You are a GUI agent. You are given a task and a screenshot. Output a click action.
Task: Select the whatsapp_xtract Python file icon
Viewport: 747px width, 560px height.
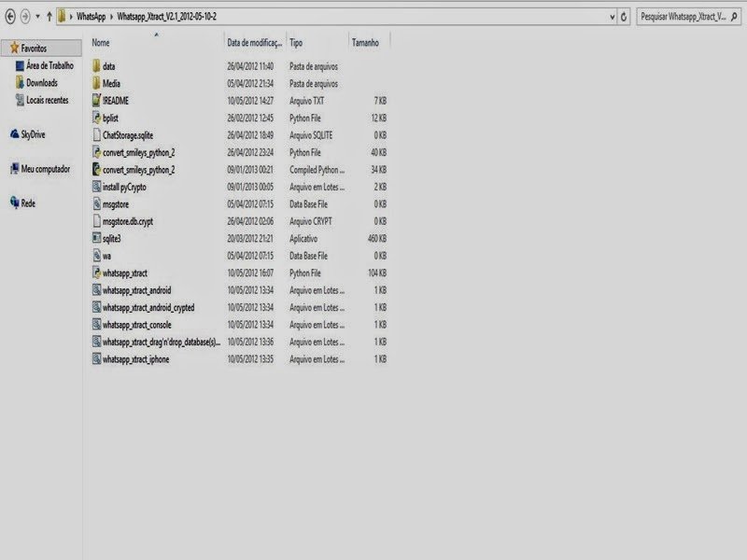tap(96, 273)
